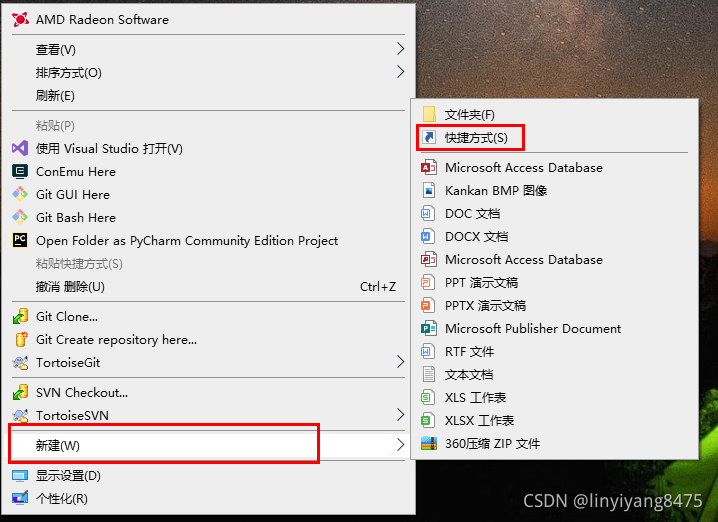Viewport: 718px width, 522px height.
Task: Click the SVN Checkout icon
Action: [20, 392]
